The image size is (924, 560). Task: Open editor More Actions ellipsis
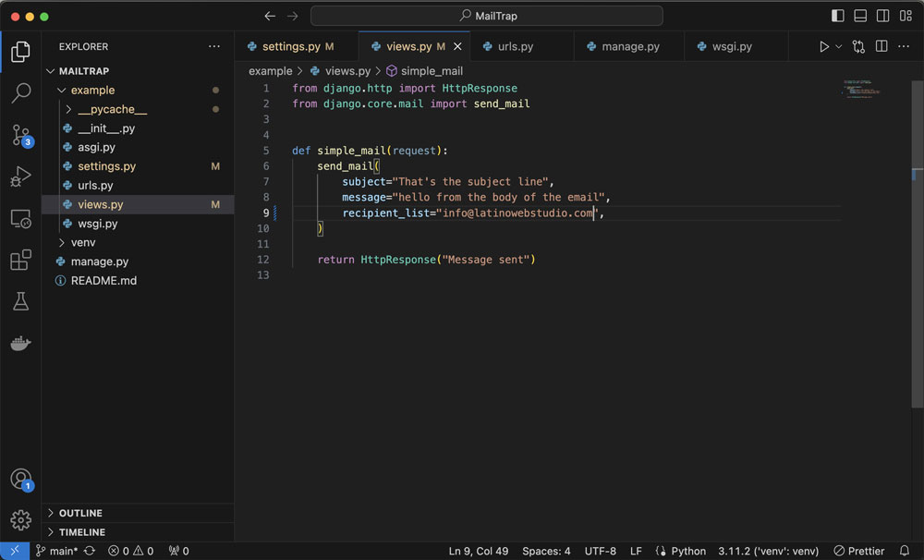pos(904,46)
